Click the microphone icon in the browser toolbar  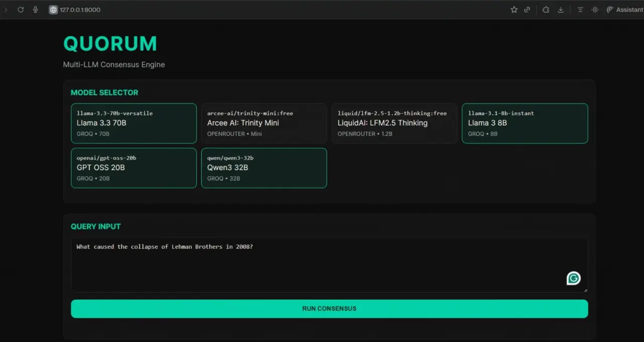pos(35,10)
